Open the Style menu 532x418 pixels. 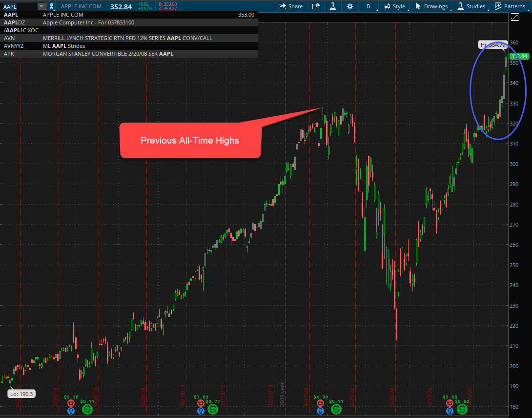(394, 6)
